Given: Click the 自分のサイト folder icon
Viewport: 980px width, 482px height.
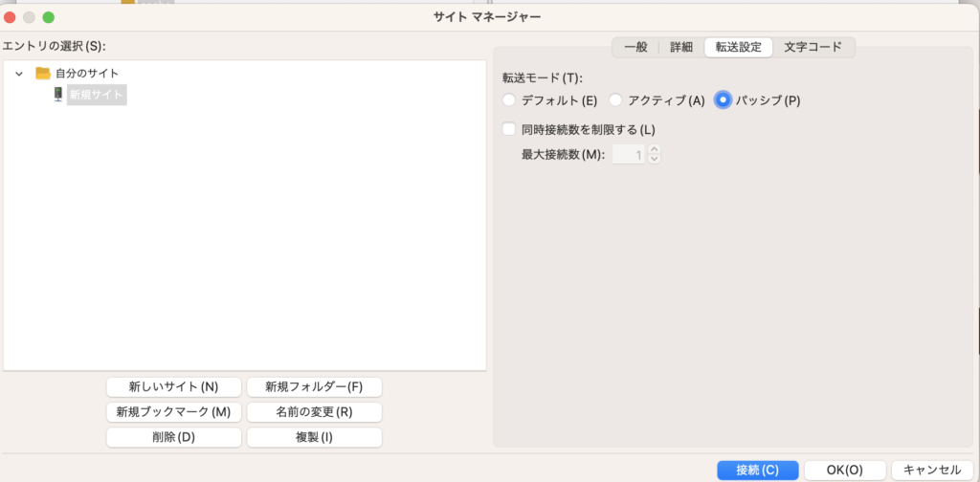Looking at the screenshot, I should click(42, 73).
